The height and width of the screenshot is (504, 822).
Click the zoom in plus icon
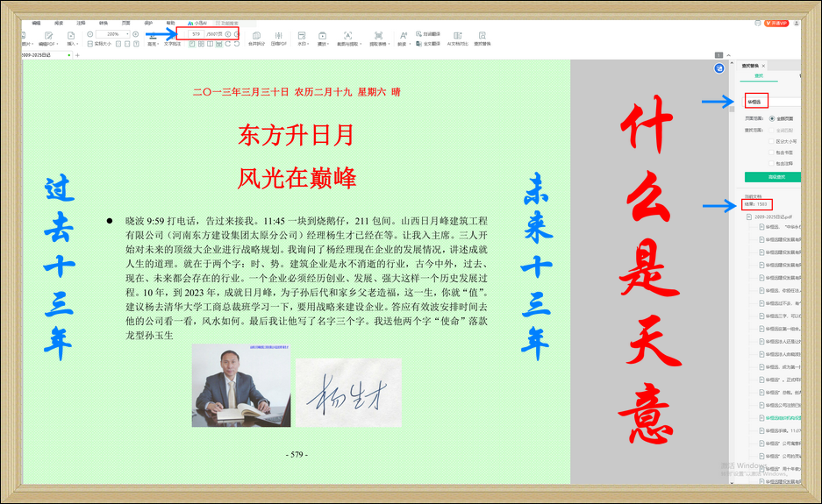click(x=135, y=34)
